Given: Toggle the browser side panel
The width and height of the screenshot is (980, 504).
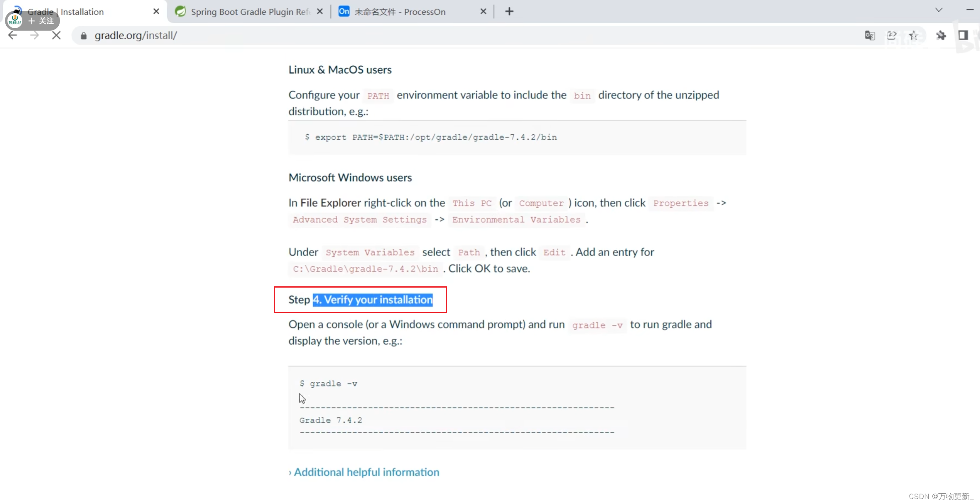Looking at the screenshot, I should [x=963, y=36].
